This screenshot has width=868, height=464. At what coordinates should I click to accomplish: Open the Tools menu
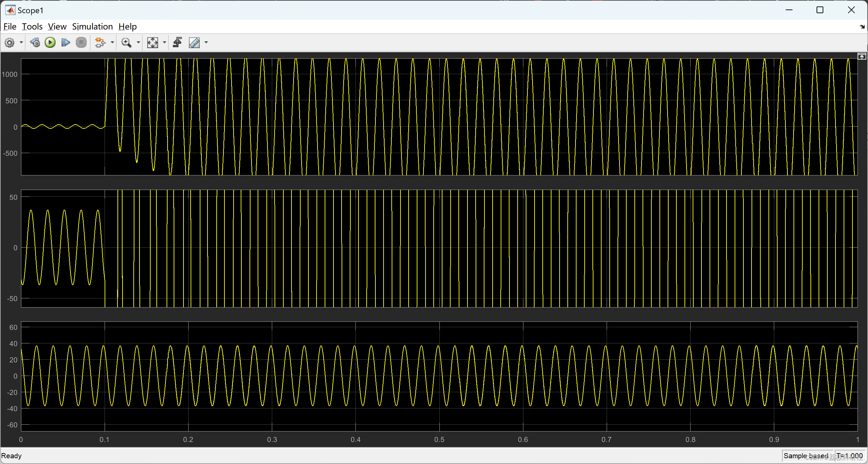(32, 26)
